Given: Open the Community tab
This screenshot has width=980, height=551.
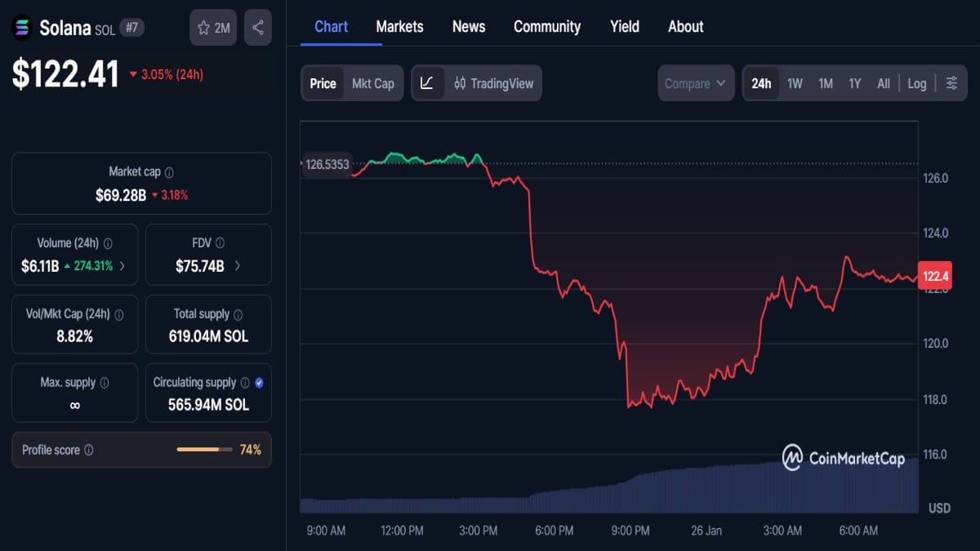Looking at the screenshot, I should click(547, 27).
